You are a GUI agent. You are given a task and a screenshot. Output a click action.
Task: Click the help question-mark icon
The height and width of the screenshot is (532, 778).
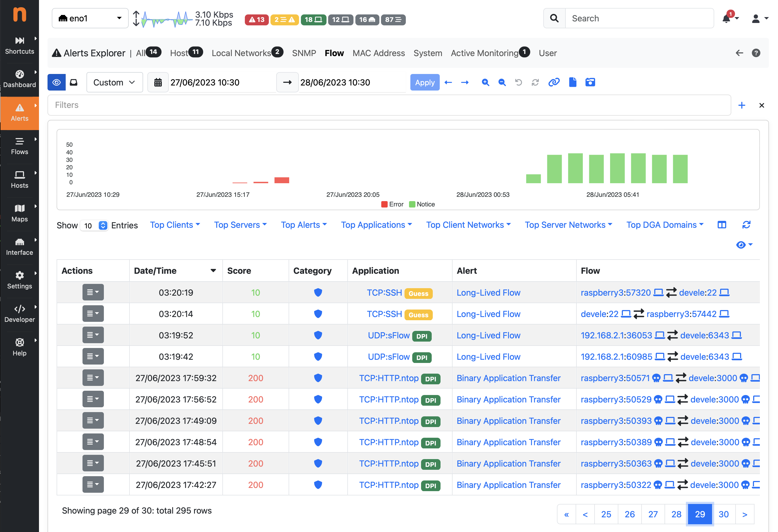pos(756,53)
